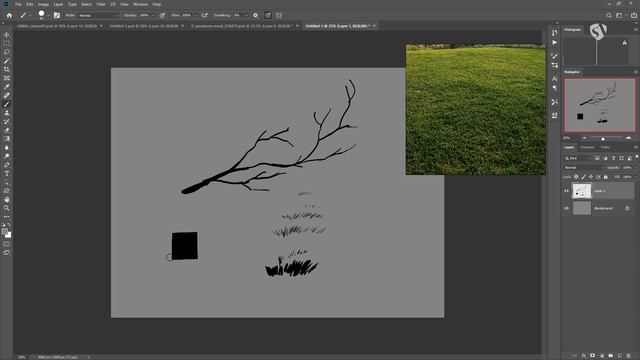Screen dimensions: 640x360
Task: Select the Type tool
Action: (7, 173)
